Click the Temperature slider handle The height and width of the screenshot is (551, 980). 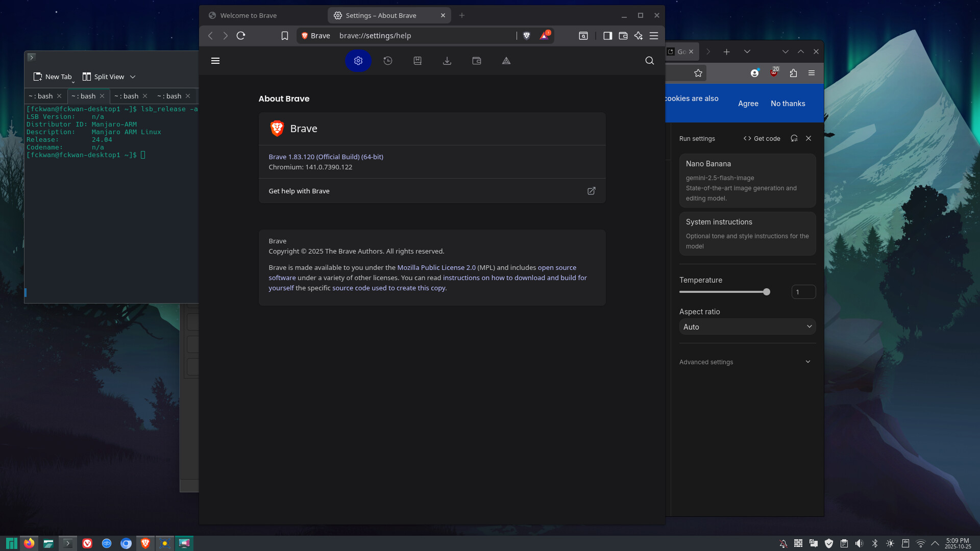pos(766,292)
